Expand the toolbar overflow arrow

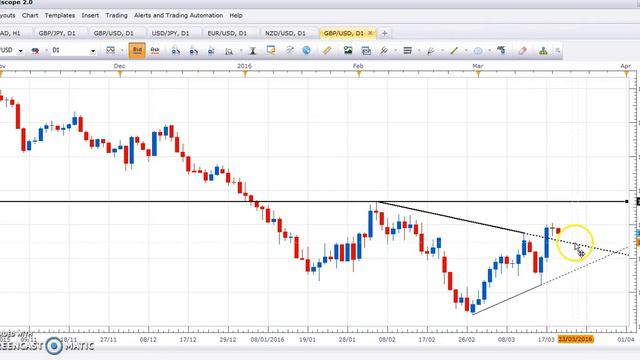[x=557, y=51]
